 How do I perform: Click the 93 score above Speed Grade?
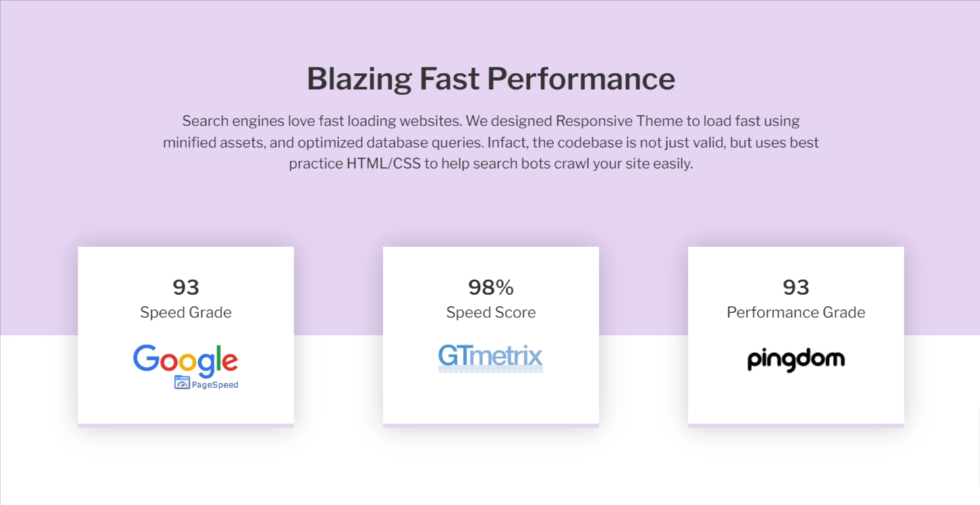186,287
